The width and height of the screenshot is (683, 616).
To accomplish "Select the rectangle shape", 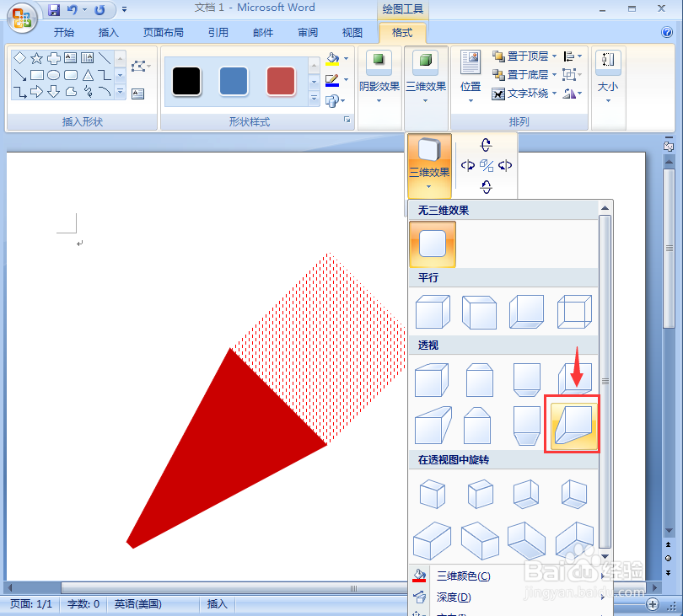I will click(x=36, y=75).
